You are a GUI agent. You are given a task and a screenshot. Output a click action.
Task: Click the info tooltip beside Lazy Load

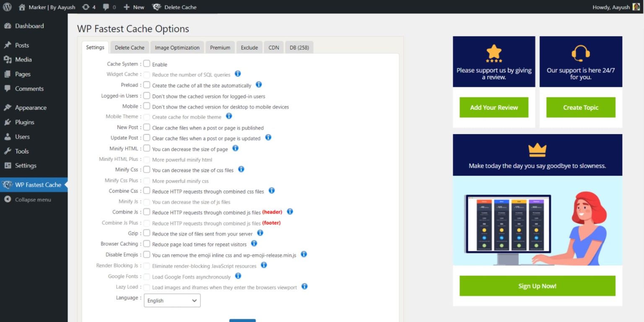[x=304, y=287]
